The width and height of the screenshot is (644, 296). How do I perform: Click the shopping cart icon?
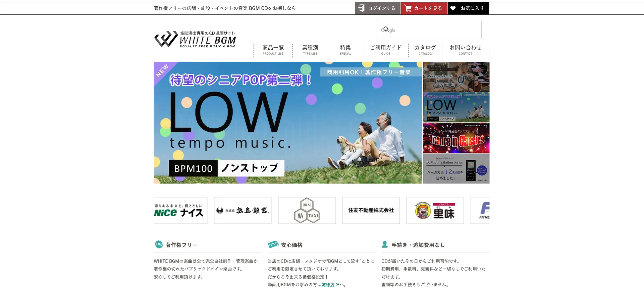[x=408, y=8]
